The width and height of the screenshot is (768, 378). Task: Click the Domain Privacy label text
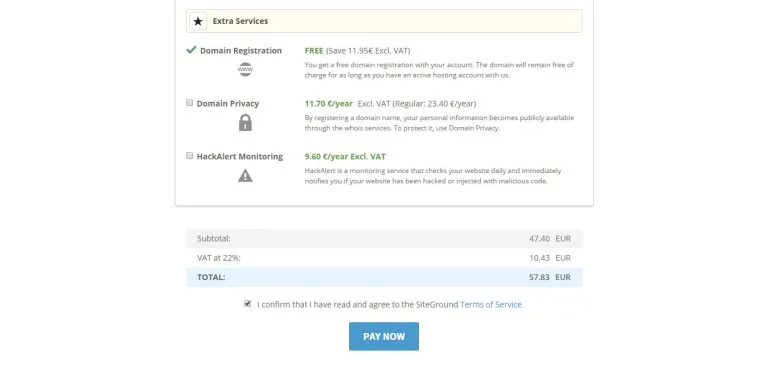228,103
